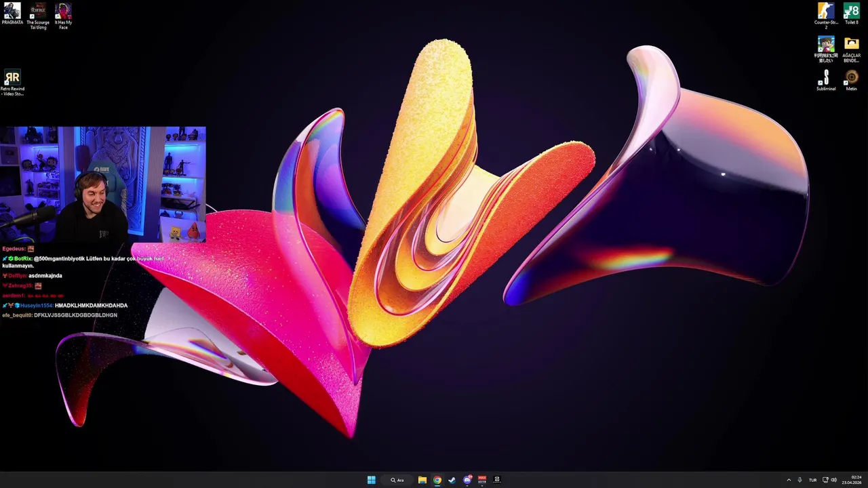The height and width of the screenshot is (488, 868).
Task: Select the Counter-Strike 2 desktop shortcut
Action: click(826, 16)
